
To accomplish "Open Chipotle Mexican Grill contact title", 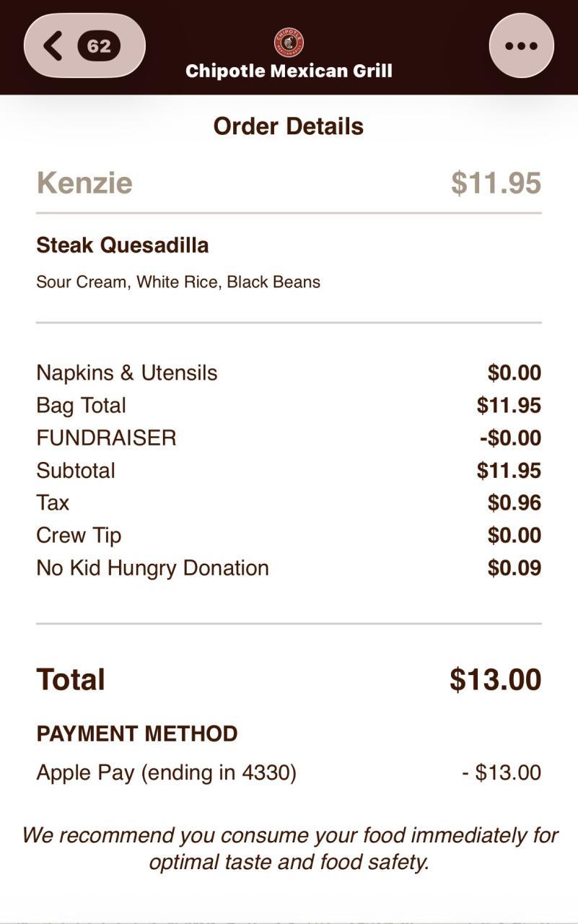I will pyautogui.click(x=289, y=71).
